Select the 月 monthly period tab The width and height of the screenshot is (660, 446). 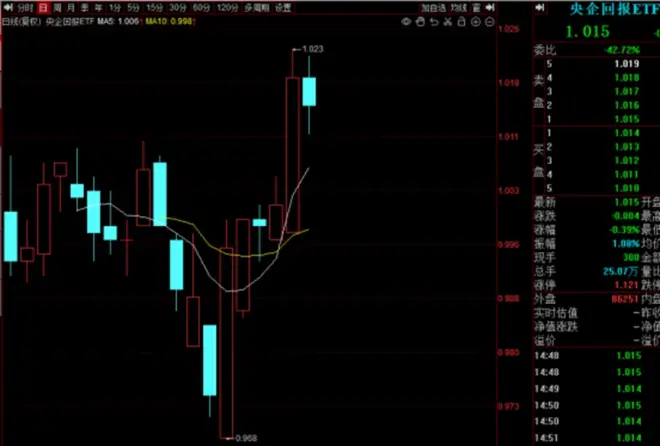point(70,7)
